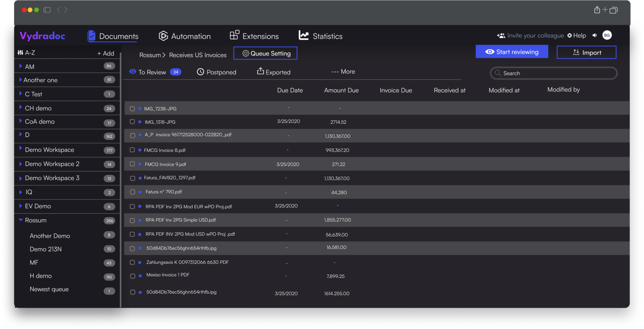Collapse the Rossum workspace
This screenshot has height=329, width=644.
coord(21,220)
